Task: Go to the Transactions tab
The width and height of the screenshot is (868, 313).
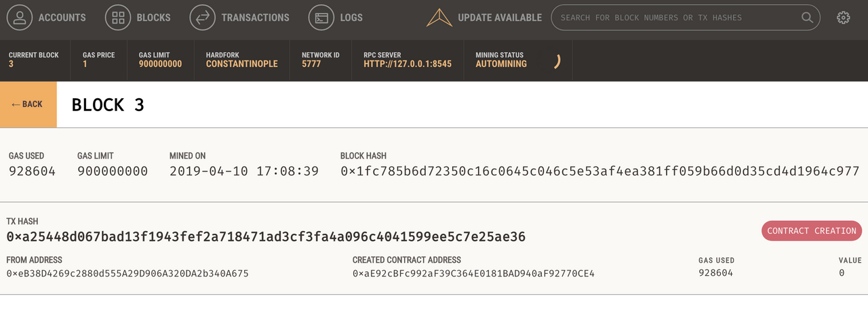Action: click(x=255, y=18)
